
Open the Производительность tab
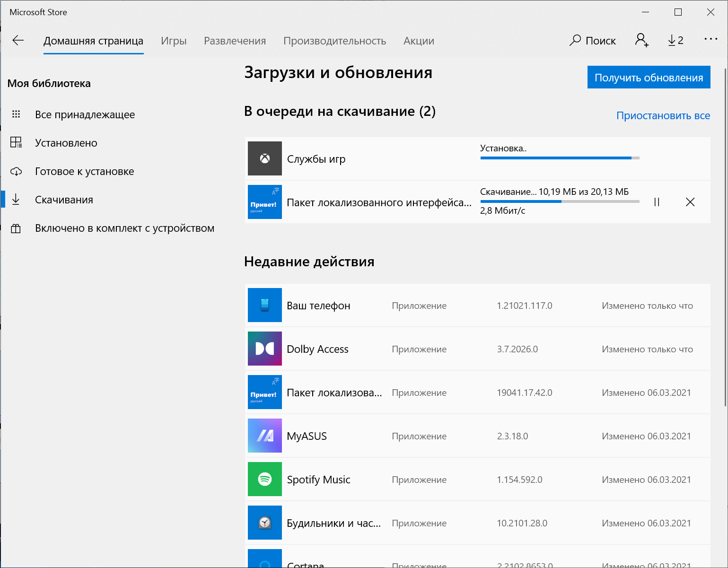(x=334, y=41)
